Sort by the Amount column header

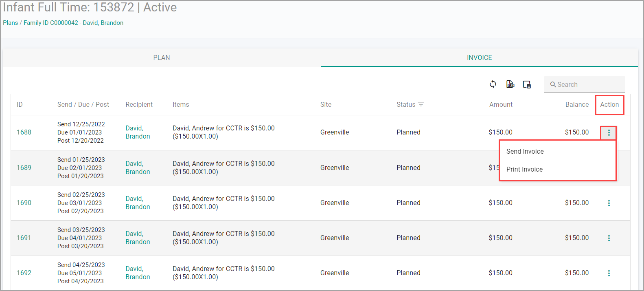click(501, 105)
